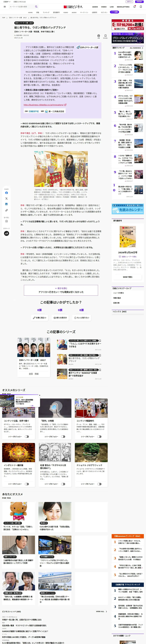Toggle follow for インダストリー羅針盤 series

pos(27,484)
